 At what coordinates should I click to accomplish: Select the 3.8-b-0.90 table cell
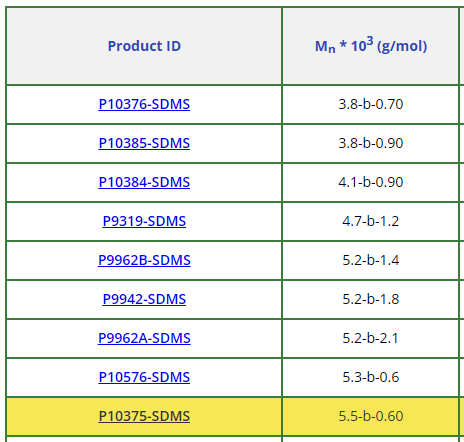click(371, 143)
